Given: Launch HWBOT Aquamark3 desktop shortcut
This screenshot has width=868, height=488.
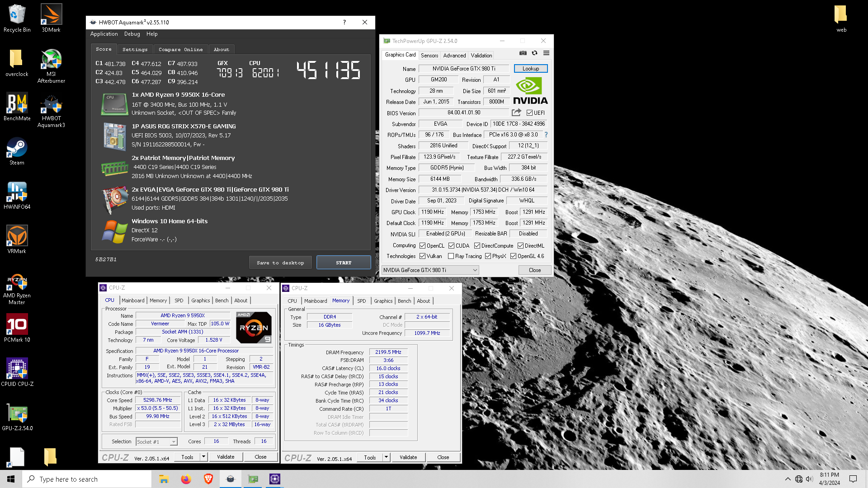Looking at the screenshot, I should [x=51, y=111].
